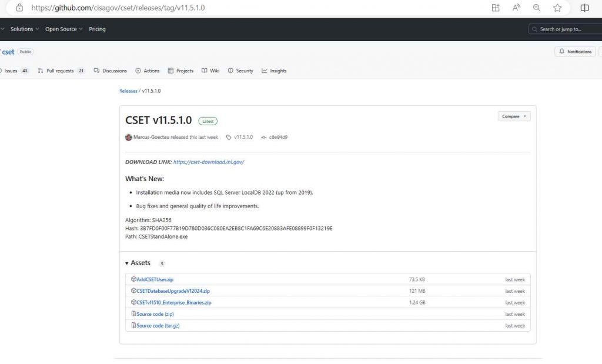
Task: Click the 'Bug fixes and general quality' bullet
Action: pyautogui.click(x=198, y=206)
